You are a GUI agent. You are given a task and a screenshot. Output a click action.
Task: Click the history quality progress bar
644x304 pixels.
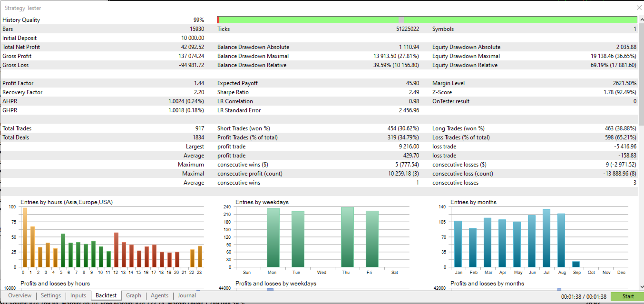[x=427, y=20]
